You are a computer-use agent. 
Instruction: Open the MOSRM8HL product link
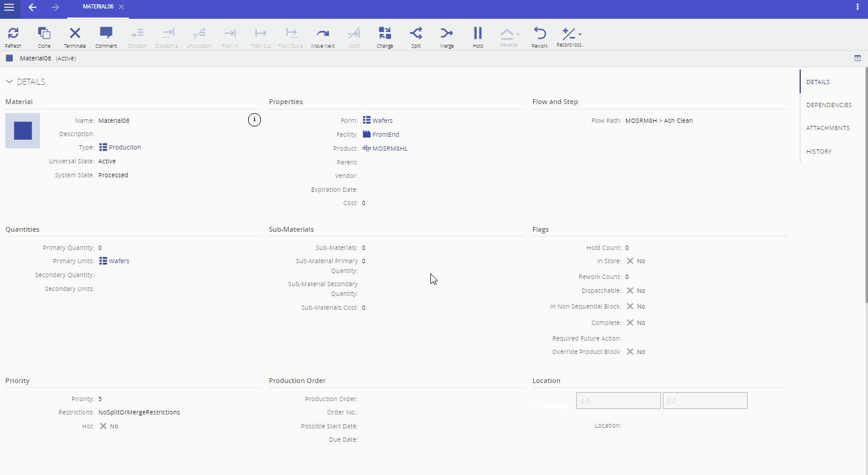pos(389,148)
